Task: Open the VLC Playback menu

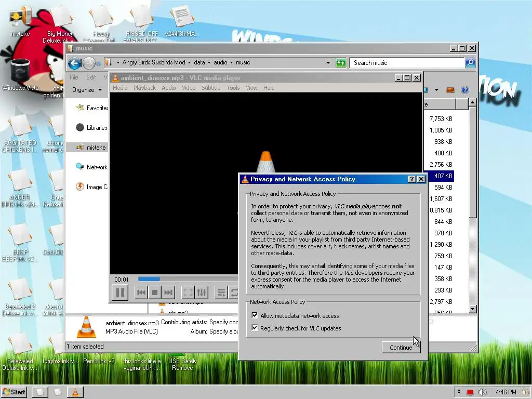Action: [144, 88]
